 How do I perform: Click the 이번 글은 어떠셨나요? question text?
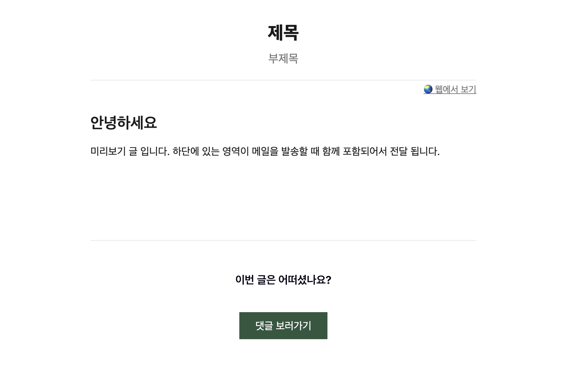pyautogui.click(x=283, y=280)
